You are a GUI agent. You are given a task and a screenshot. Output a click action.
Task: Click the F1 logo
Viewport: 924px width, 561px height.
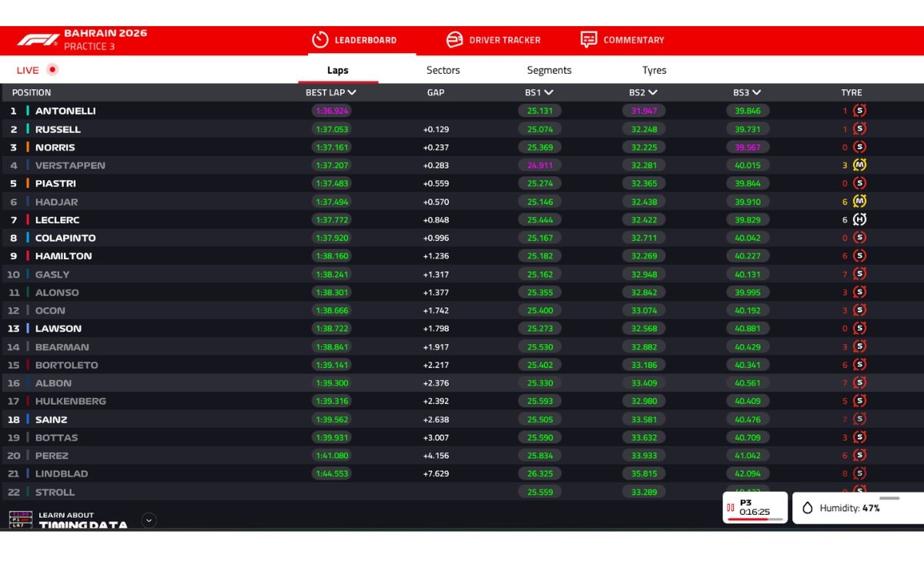37,40
